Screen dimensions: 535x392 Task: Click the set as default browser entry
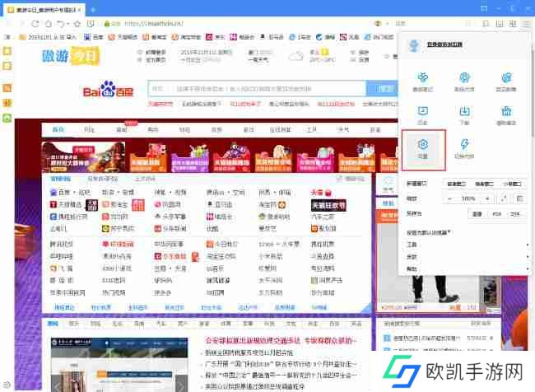pos(429,232)
